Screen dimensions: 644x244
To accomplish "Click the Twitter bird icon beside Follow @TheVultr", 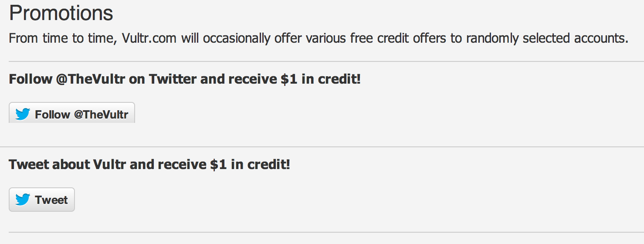I will (x=23, y=114).
